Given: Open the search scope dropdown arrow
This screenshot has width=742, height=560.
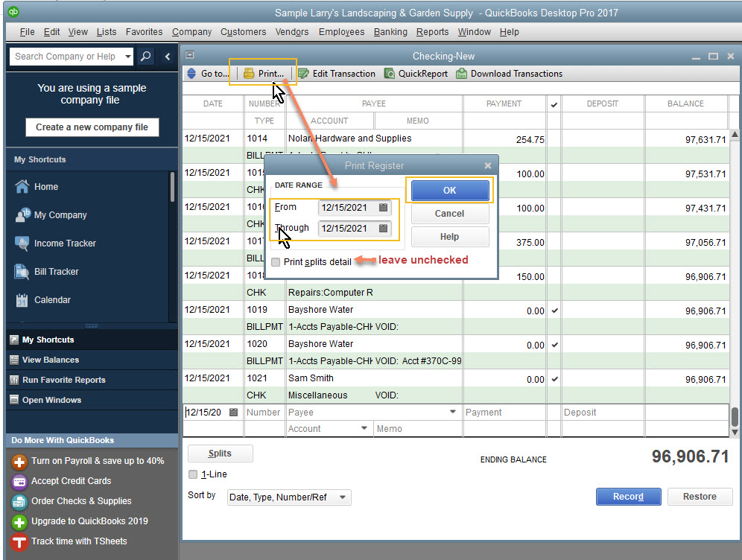Looking at the screenshot, I should pyautogui.click(x=128, y=57).
